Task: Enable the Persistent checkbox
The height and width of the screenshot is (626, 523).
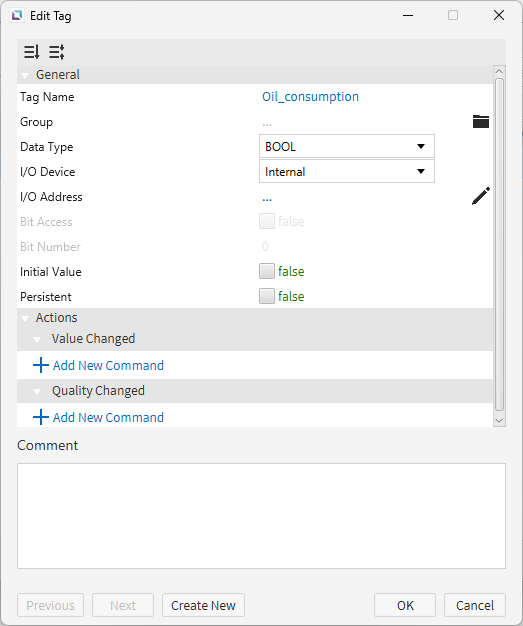Action: pyautogui.click(x=267, y=296)
